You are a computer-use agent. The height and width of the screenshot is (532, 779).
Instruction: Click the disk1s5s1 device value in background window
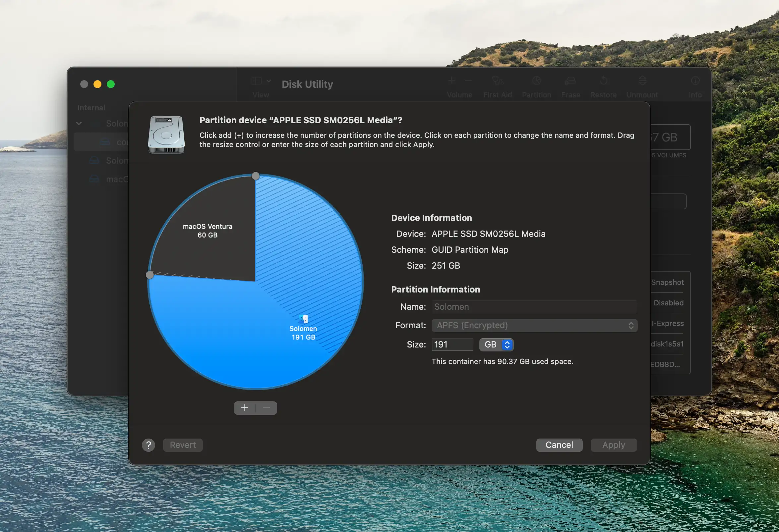[x=667, y=344]
